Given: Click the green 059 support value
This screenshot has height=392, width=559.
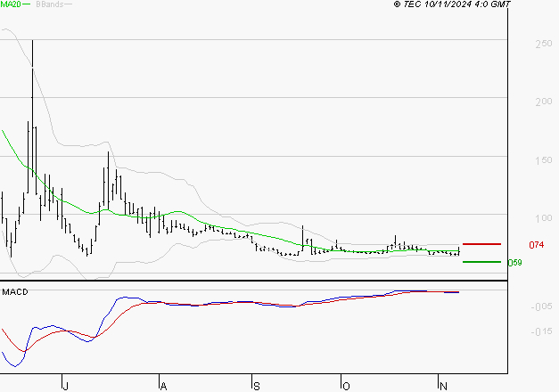Looking at the screenshot, I should click(x=514, y=263).
